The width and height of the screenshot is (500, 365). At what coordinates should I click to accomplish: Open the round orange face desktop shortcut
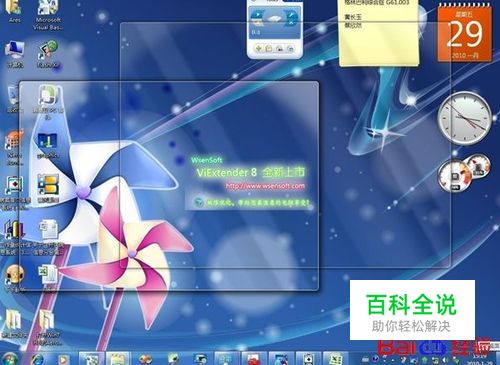14,278
